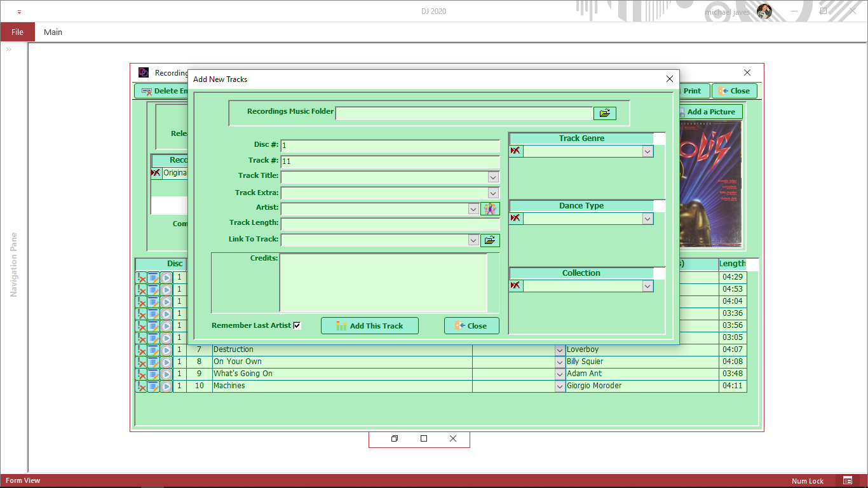Expand the Dance Type dropdown
Screen dimensions: 868x488
pos(647,219)
